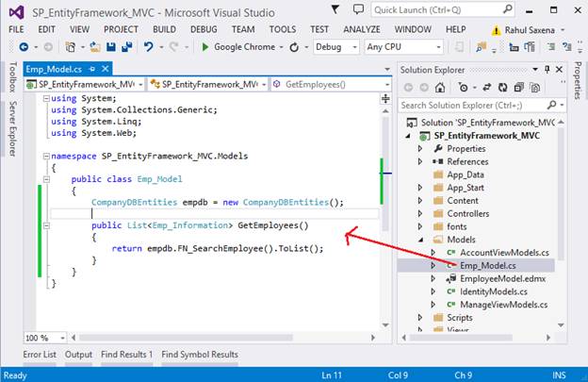Viewport: 588px width, 382px height.
Task: Save the current file with Save icon
Action: click(x=111, y=47)
